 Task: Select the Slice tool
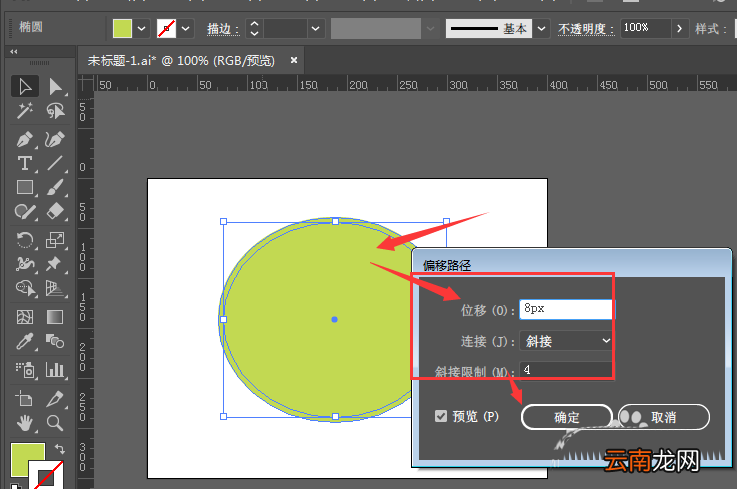tap(55, 399)
